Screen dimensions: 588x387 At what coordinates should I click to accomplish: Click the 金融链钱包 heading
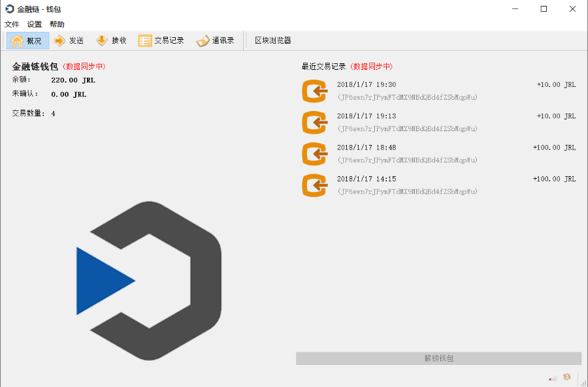[35, 67]
